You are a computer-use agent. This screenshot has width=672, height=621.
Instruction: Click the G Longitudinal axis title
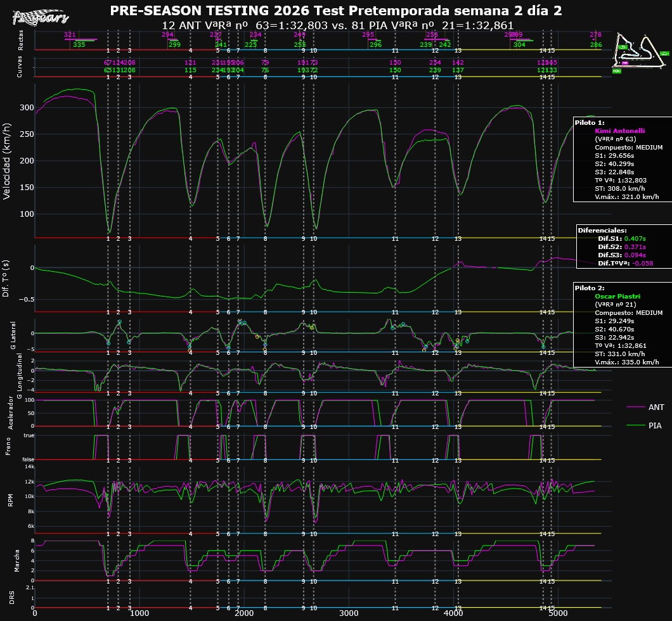coord(19,376)
